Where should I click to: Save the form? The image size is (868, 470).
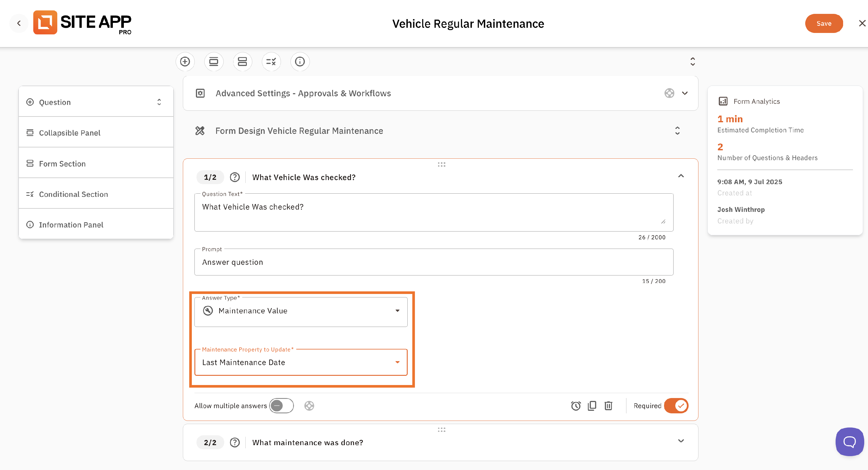824,23
